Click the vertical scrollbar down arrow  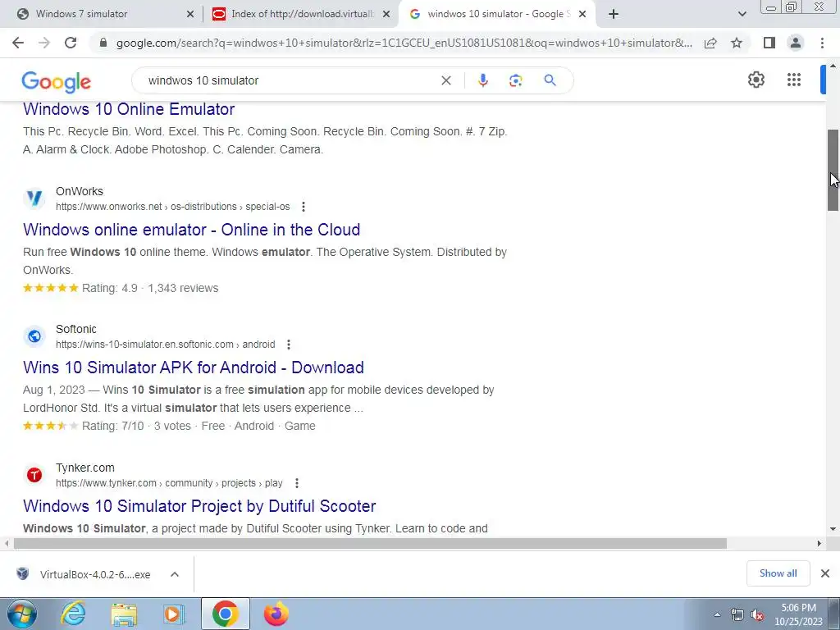(x=833, y=529)
